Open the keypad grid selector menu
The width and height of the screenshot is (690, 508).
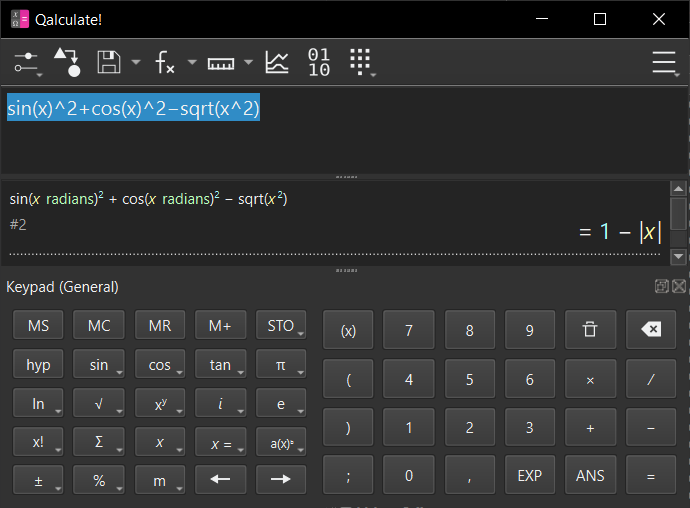point(361,63)
